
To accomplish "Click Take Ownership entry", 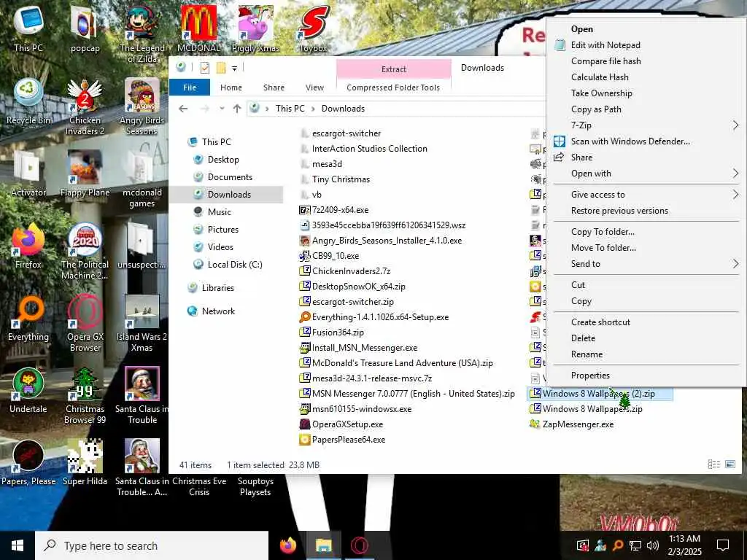I will pos(646,93).
